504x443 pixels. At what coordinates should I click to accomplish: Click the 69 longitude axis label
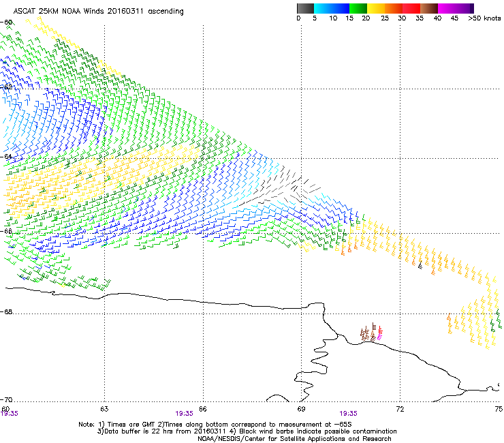tap(301, 409)
